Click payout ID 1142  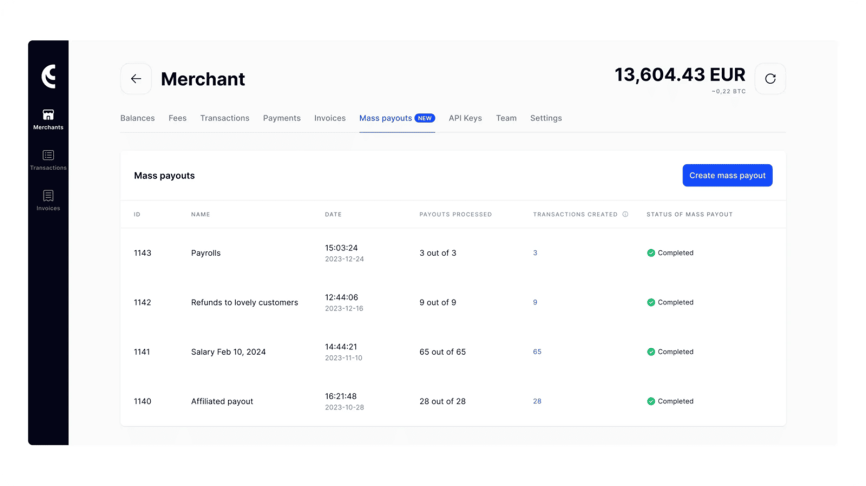142,302
